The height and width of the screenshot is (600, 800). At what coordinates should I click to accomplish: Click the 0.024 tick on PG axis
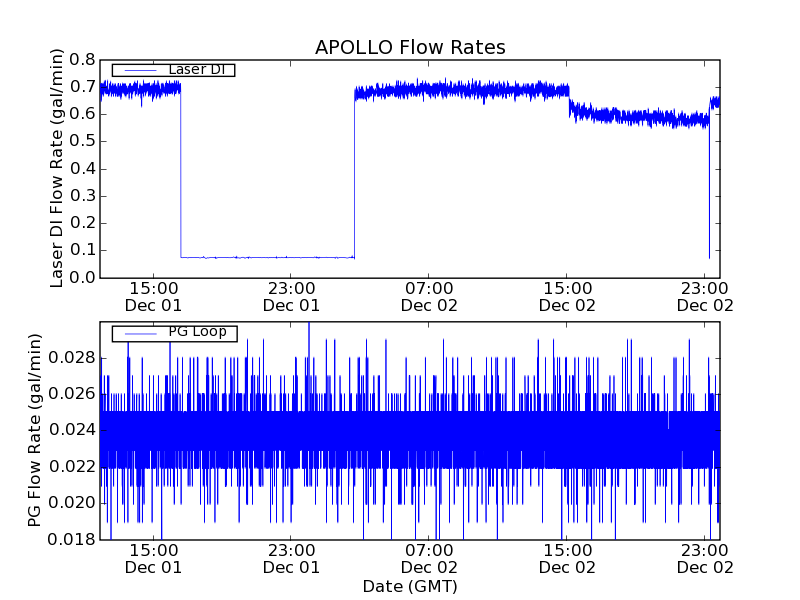[x=72, y=430]
